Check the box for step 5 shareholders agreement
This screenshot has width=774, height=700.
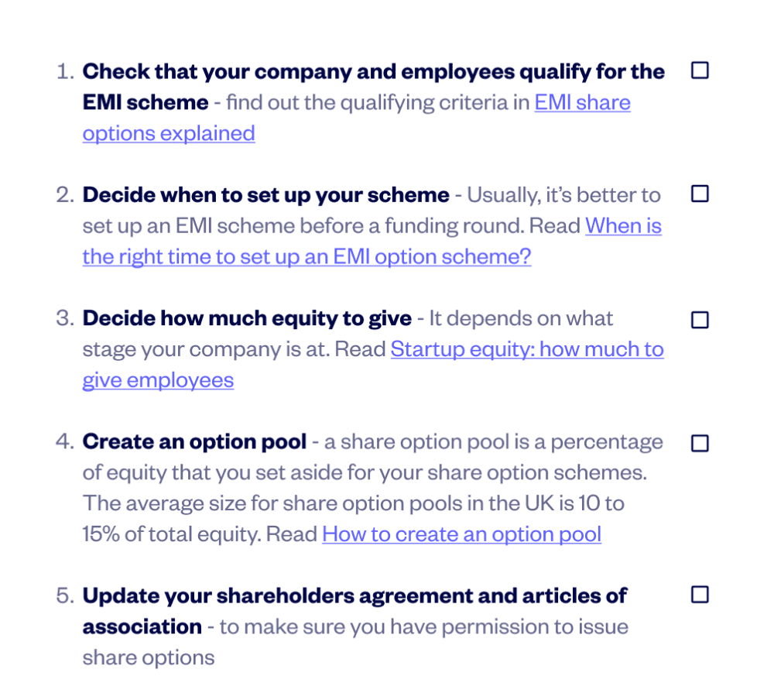[700, 595]
